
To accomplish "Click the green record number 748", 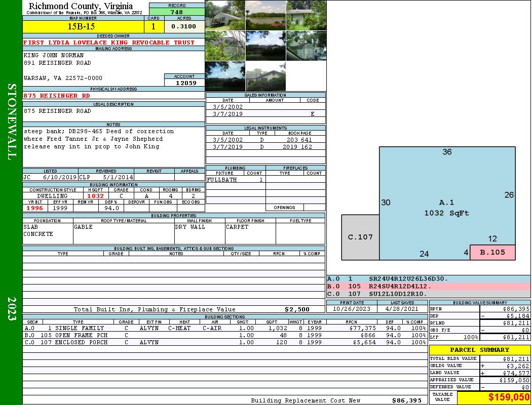I will [177, 12].
